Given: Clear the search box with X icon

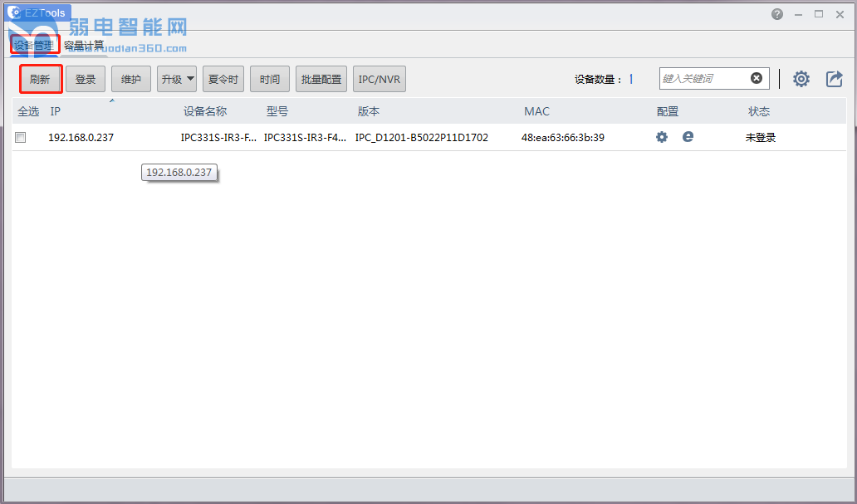Looking at the screenshot, I should (x=757, y=78).
